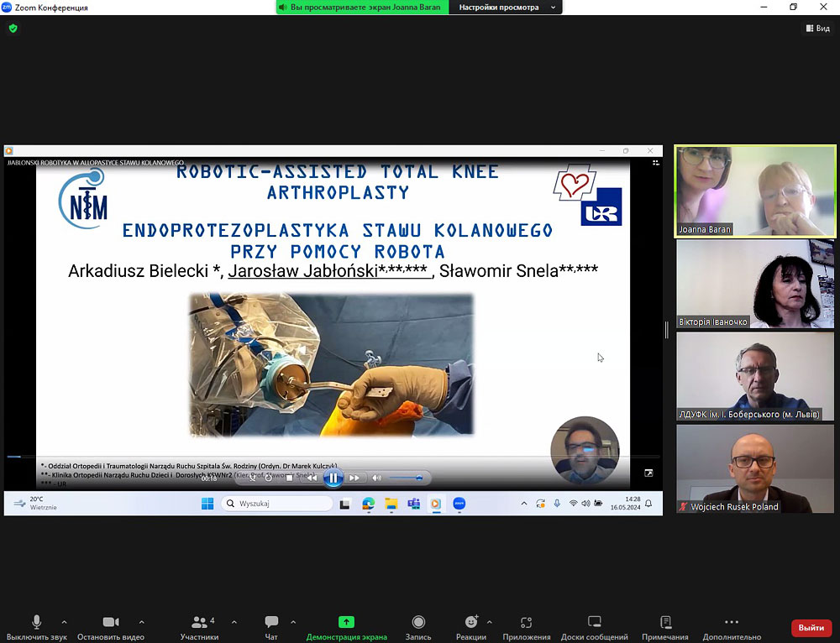
Task: Start recording with Запись button
Action: point(417,628)
